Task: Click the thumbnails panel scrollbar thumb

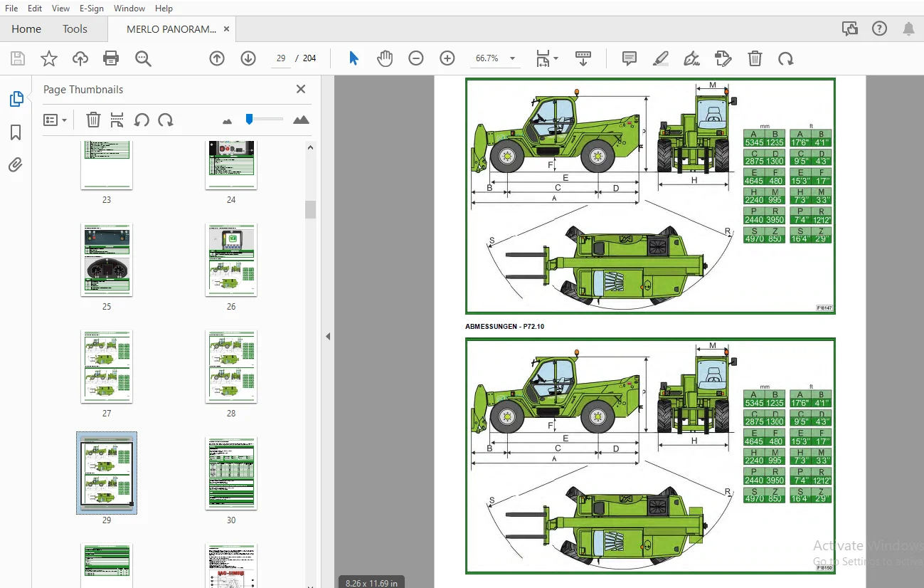Action: tap(310, 209)
